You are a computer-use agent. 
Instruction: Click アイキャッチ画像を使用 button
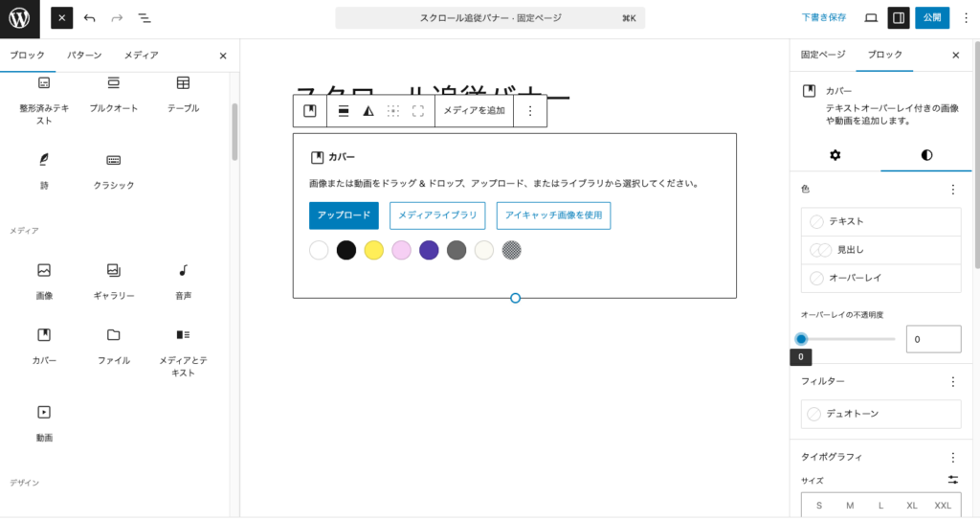coord(554,215)
